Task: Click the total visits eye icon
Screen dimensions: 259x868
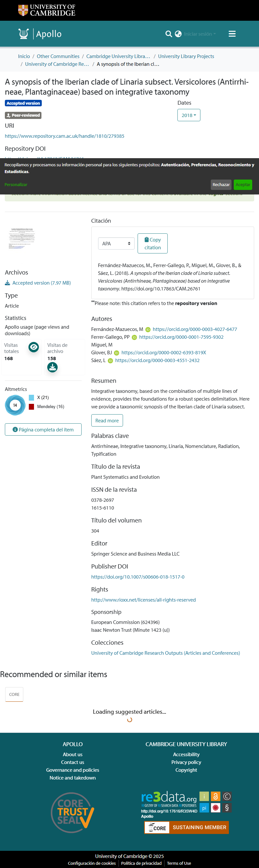Action: point(34,347)
